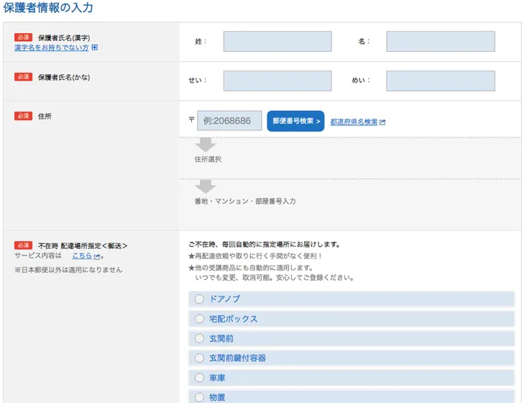
Task: Focus the せい kana surname field
Action: coord(278,81)
